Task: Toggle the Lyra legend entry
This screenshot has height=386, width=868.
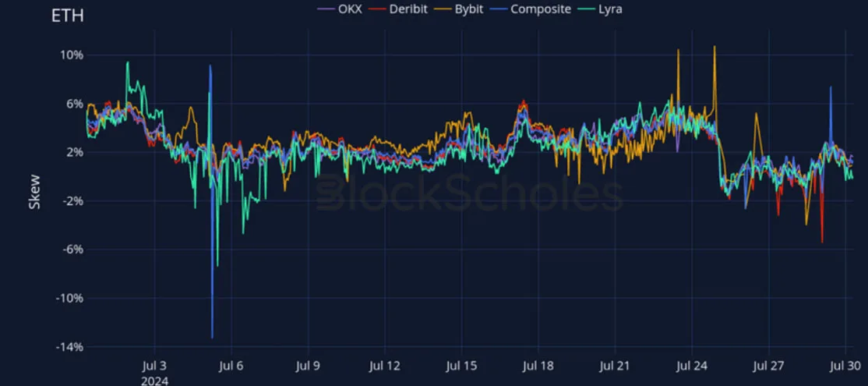Action: coord(602,9)
